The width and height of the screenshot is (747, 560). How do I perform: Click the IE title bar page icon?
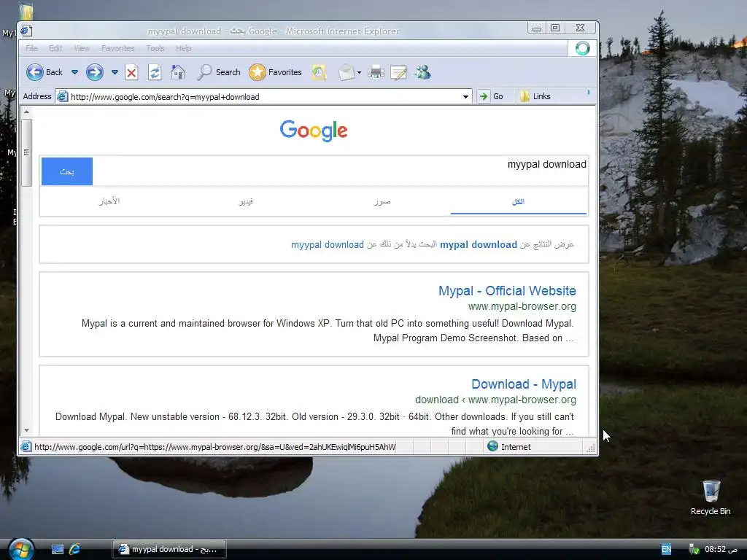coord(26,31)
